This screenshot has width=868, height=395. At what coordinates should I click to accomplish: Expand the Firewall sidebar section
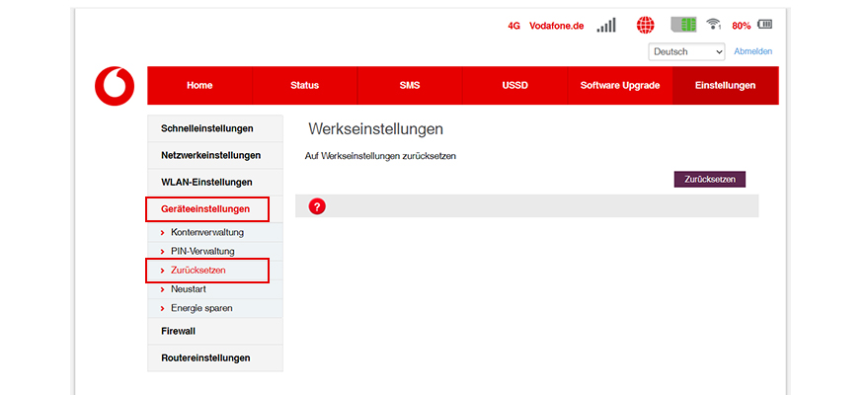pos(178,331)
